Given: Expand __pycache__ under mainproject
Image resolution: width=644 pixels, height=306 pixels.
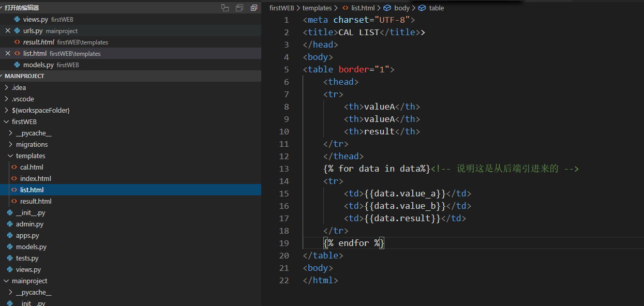Looking at the screenshot, I should (x=130, y=292).
